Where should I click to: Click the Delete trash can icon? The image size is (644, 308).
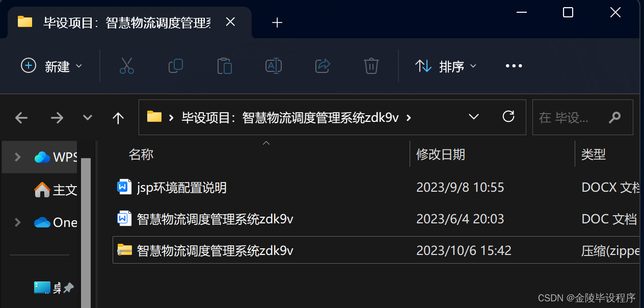pyautogui.click(x=371, y=66)
